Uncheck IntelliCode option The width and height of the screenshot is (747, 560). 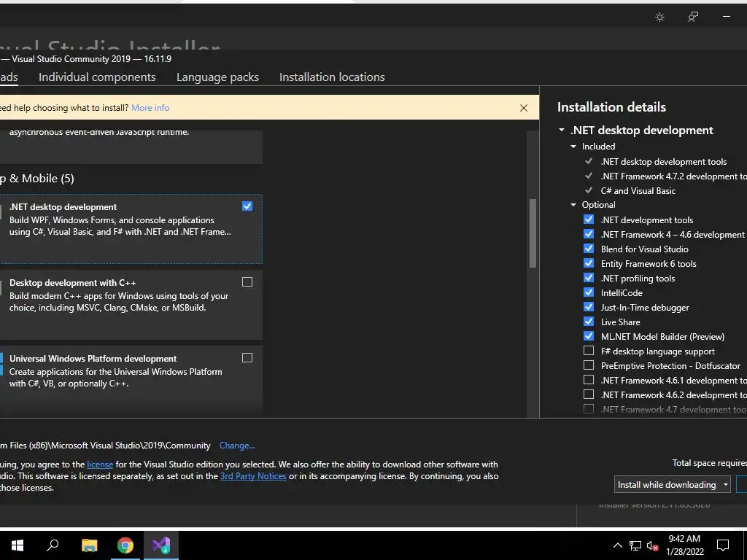click(x=589, y=292)
